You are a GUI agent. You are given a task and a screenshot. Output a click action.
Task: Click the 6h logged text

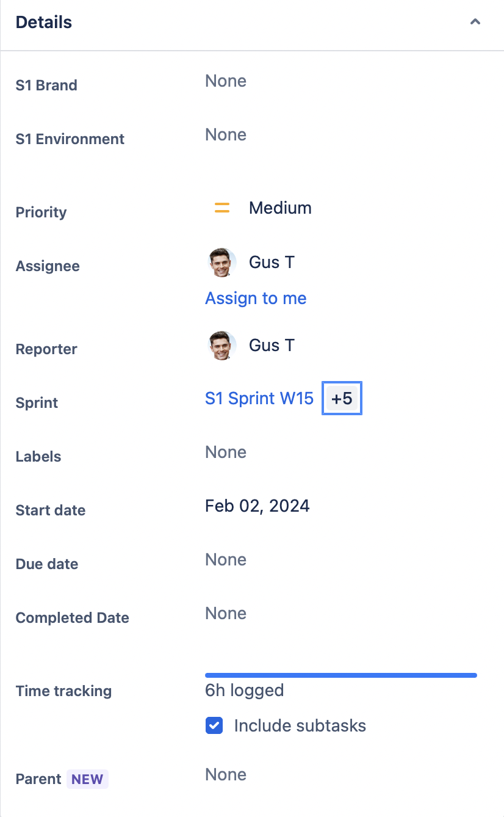coord(245,690)
